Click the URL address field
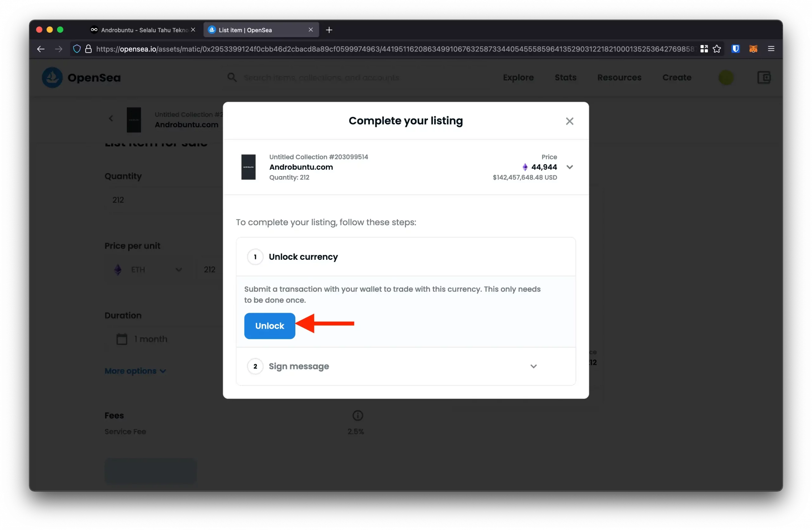Screen dimensions: 812x530 point(392,49)
